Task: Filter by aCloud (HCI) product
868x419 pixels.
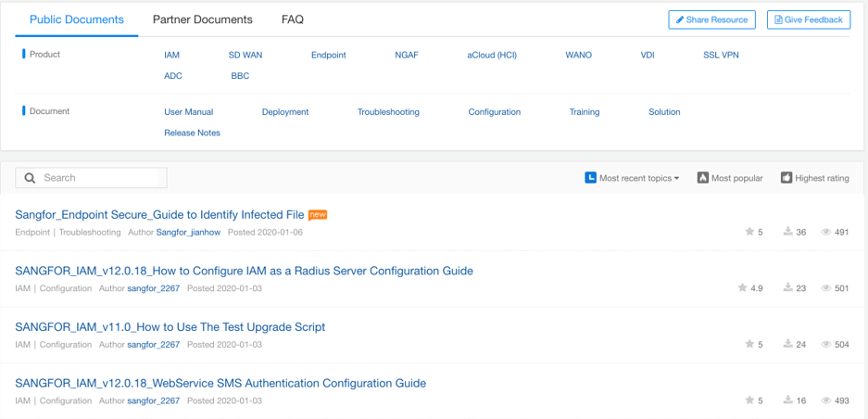Action: [492, 56]
